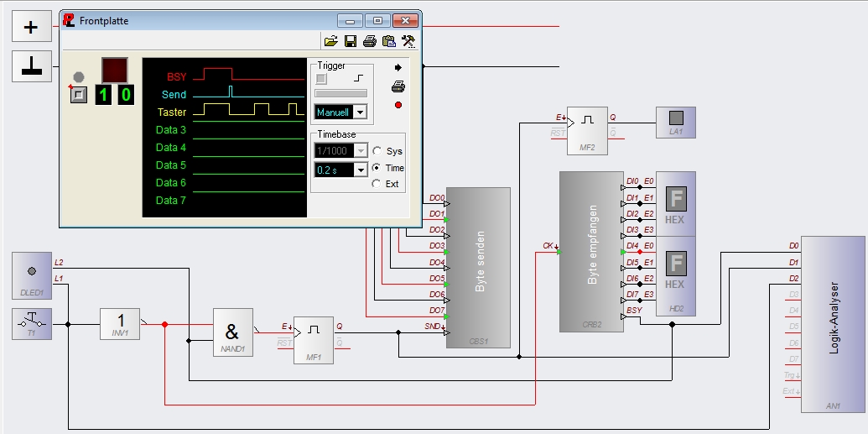Image resolution: width=868 pixels, height=434 pixels.
Task: Click the Trg input label on analyser
Action: tap(792, 375)
